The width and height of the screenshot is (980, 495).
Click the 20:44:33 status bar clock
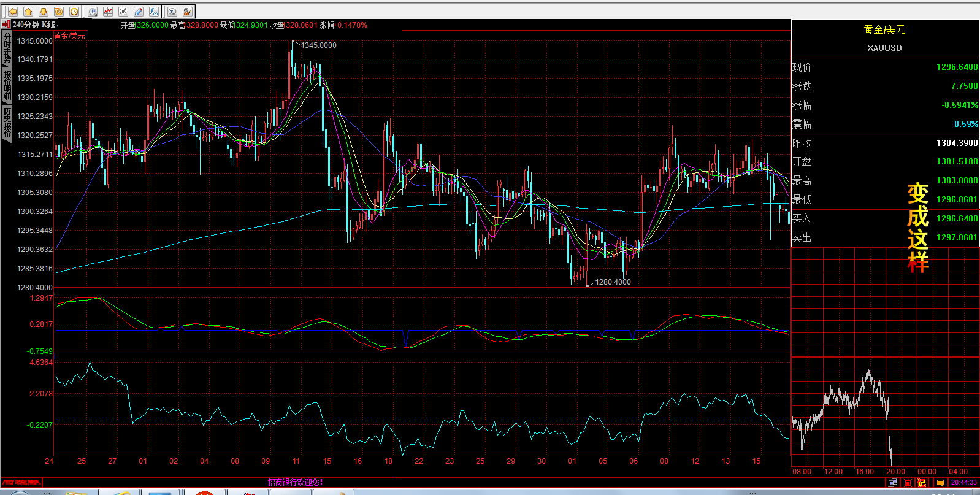964,482
